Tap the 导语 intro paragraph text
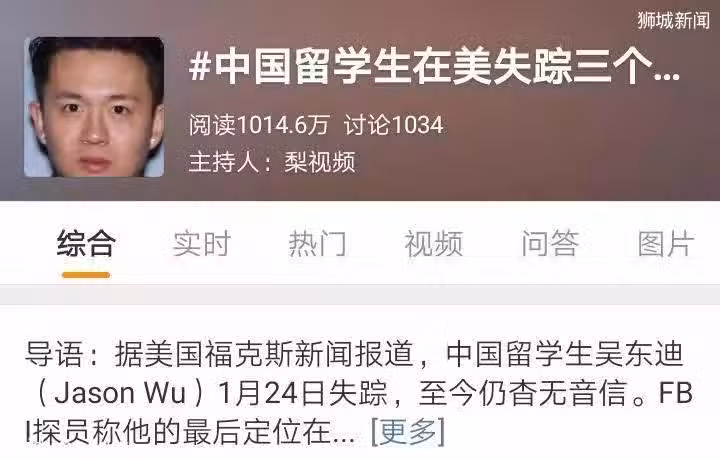Screen dimensions: 720x460 point(358,393)
